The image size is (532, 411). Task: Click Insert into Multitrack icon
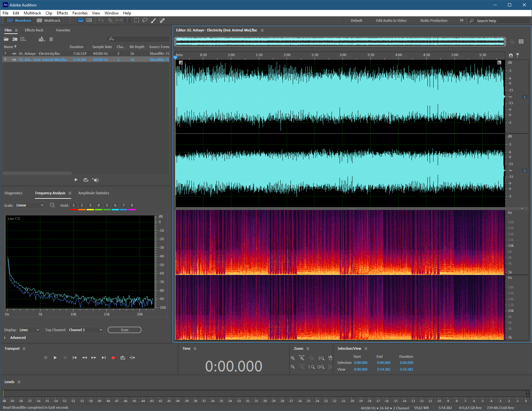(x=42, y=39)
